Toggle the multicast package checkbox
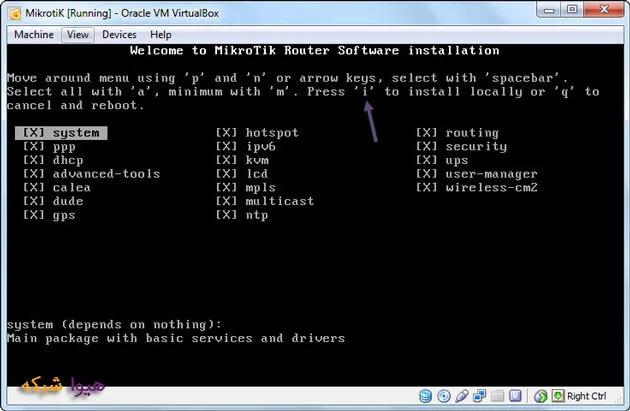The width and height of the screenshot is (630, 411). tap(226, 201)
